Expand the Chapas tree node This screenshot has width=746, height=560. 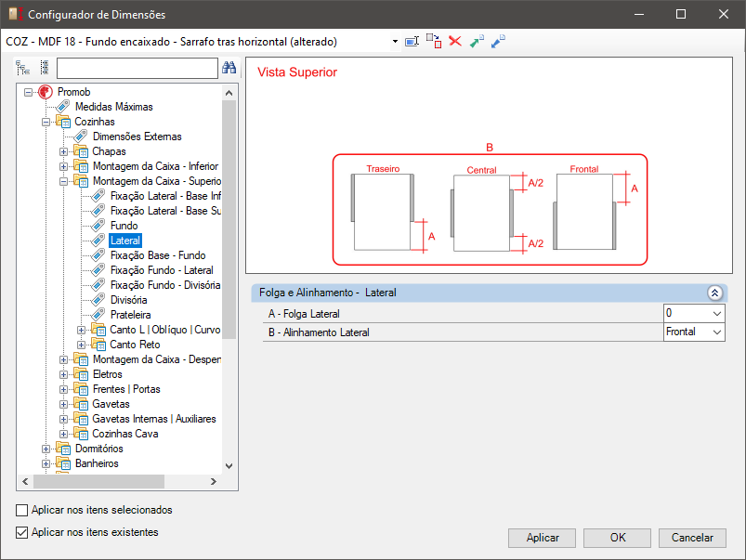(x=63, y=151)
